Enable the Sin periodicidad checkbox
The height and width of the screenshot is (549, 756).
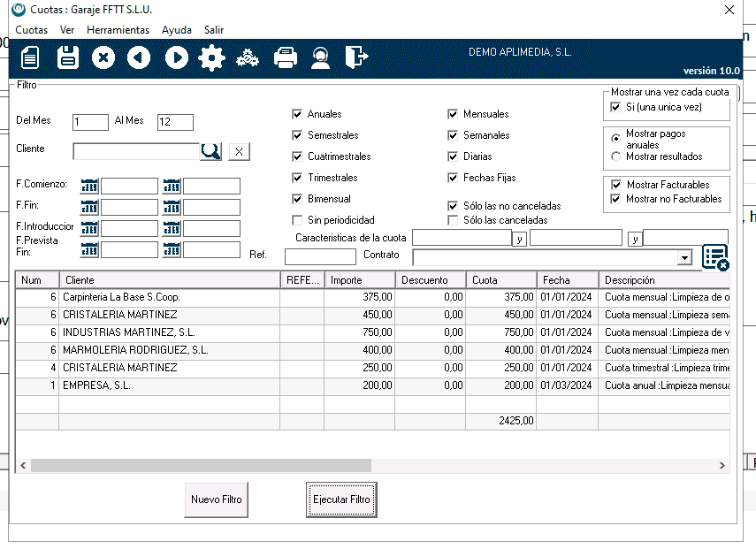click(x=298, y=219)
